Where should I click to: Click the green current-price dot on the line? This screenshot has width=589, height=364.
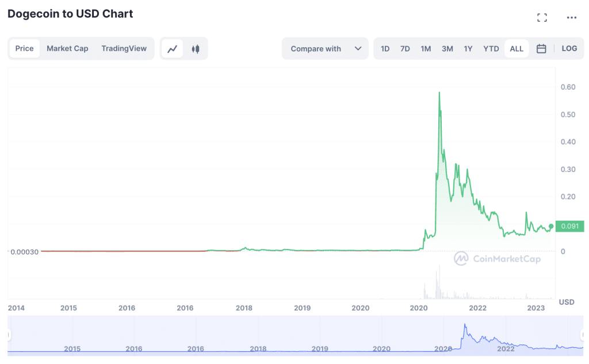click(x=551, y=226)
